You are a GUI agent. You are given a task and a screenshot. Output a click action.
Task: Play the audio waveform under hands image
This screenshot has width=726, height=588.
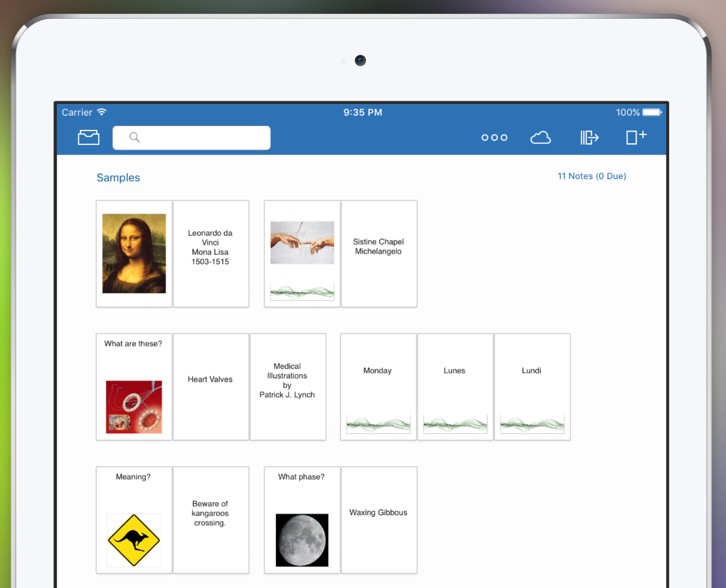point(302,292)
